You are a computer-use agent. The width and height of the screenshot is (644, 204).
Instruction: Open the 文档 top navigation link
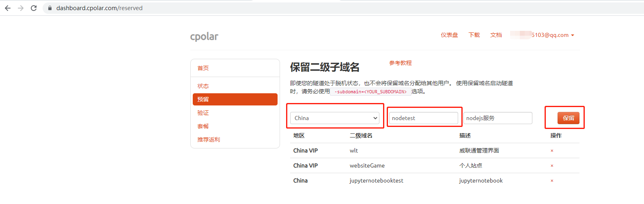tap(496, 35)
